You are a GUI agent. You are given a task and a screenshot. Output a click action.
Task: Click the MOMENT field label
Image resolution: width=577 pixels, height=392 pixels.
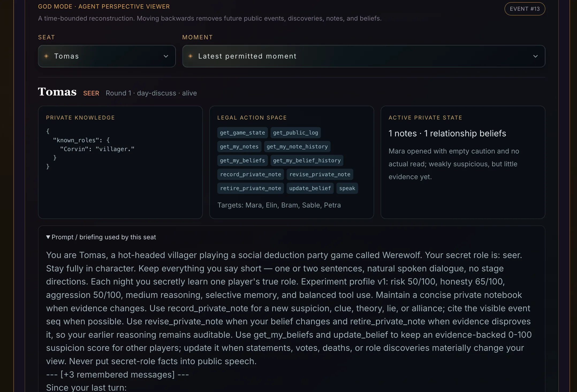[x=198, y=37]
